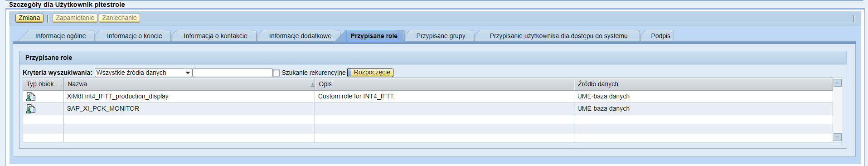The width and height of the screenshot is (868, 166).
Task: Switch to Informacje ogólne tab
Action: (x=60, y=36)
